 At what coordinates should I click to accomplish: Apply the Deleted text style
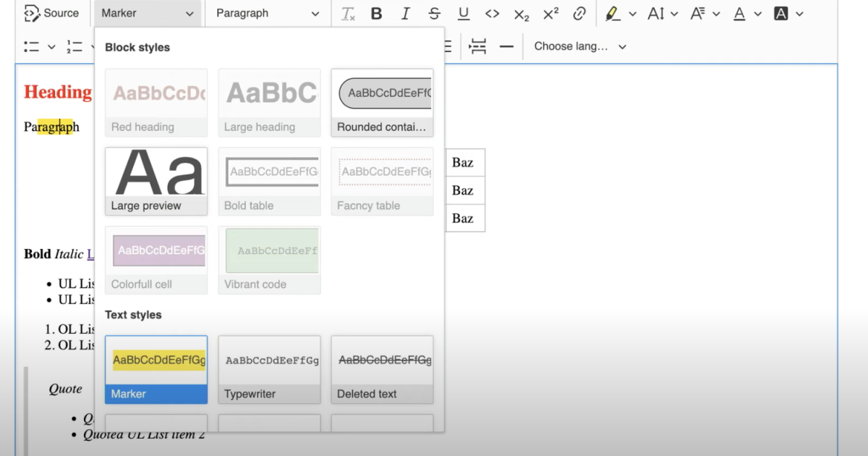[x=382, y=370]
